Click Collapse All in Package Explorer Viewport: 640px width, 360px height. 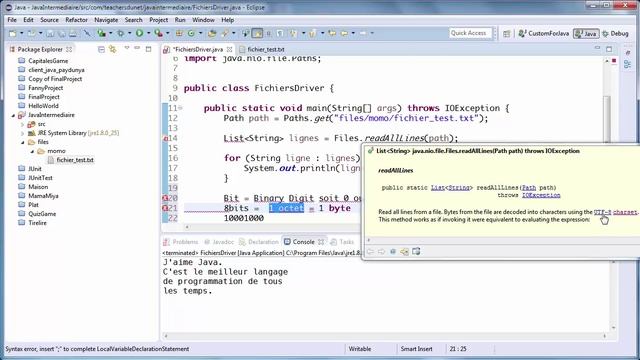click(x=101, y=49)
